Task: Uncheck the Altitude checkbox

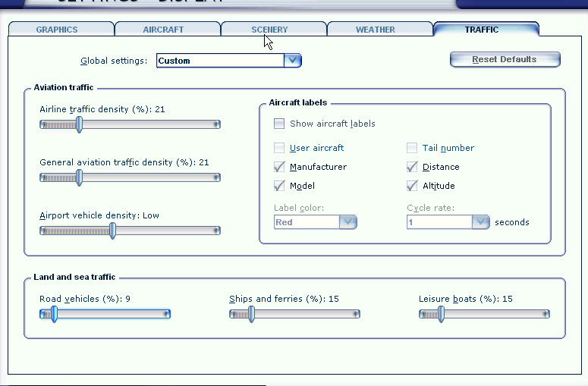Action: 412,186
